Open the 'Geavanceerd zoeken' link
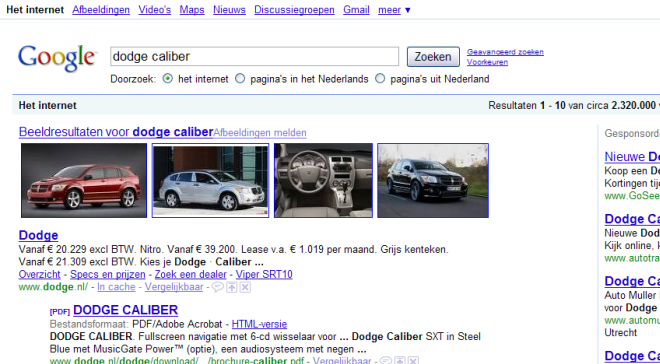 click(505, 52)
